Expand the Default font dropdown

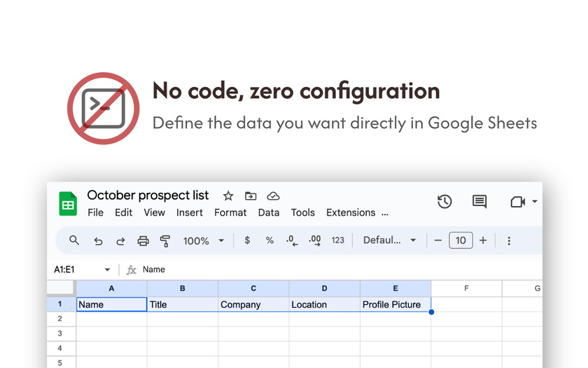coord(389,240)
